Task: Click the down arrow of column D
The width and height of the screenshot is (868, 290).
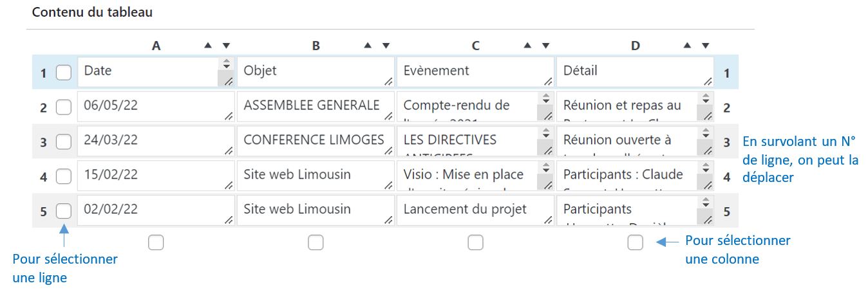Action: tap(705, 46)
